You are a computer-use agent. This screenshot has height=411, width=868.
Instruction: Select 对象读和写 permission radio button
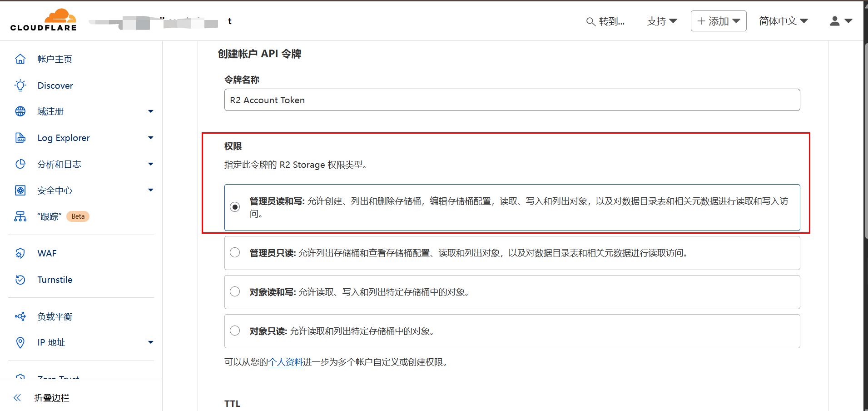(x=235, y=291)
